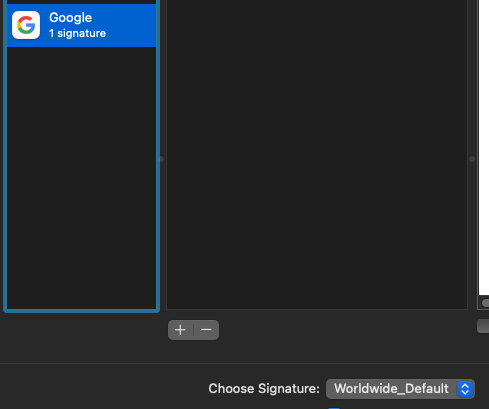Open the Choose Signature dropdown

[400, 389]
